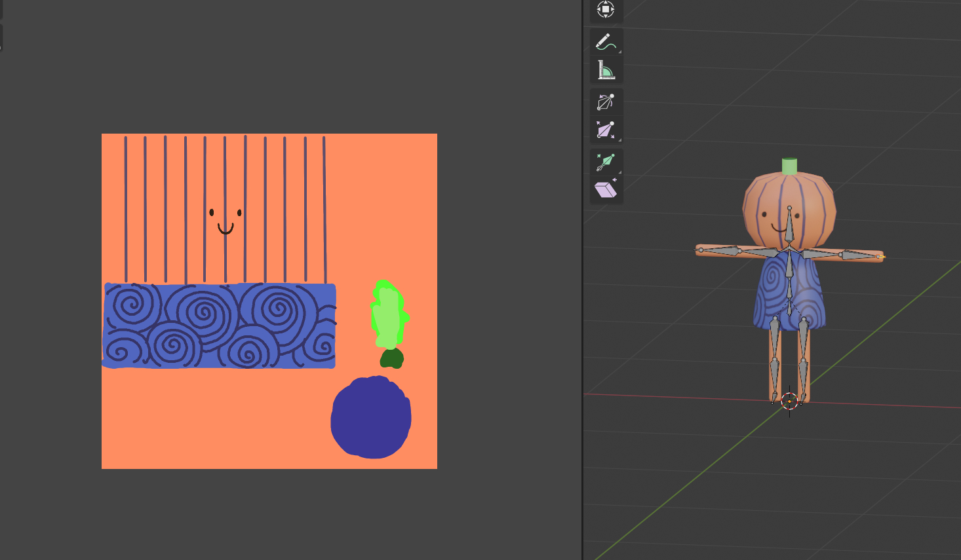Viewport: 961px width, 560px height.
Task: Activate the Measure ruler tool
Action: click(x=606, y=69)
